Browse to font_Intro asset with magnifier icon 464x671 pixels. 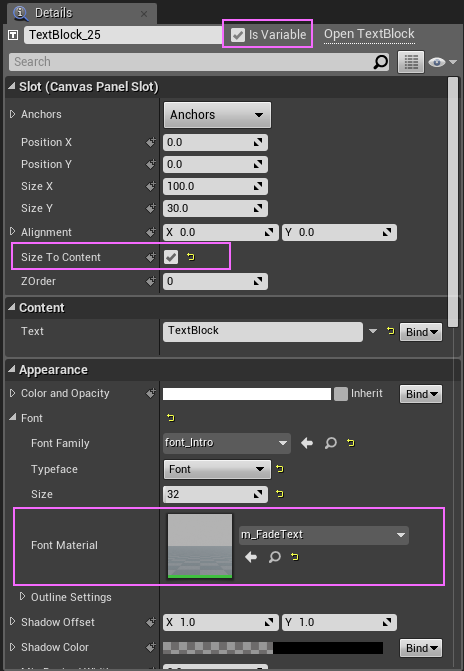point(330,443)
